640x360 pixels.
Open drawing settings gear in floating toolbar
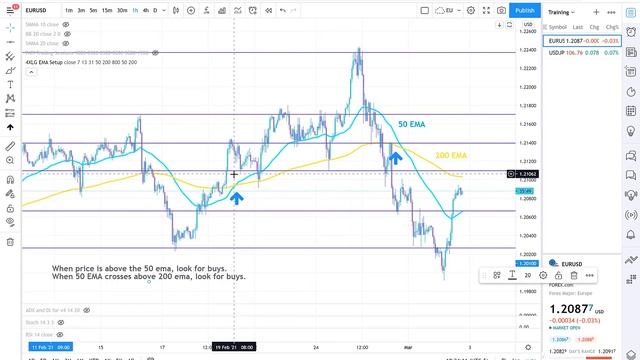coord(543,276)
